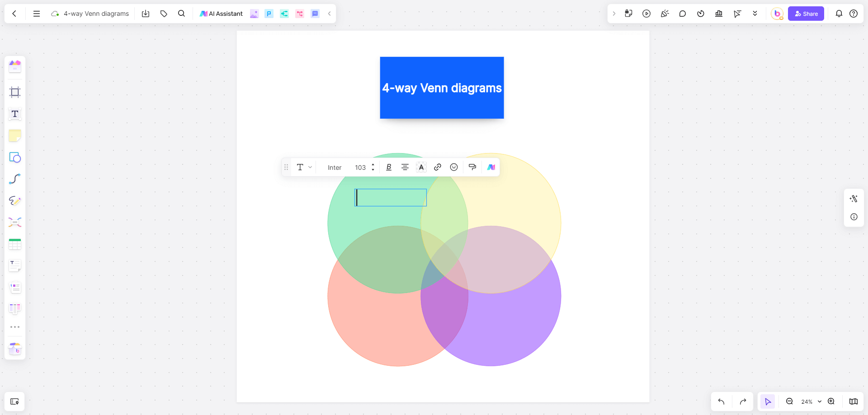Screen dimensions: 868x415
Task: Click the tag label icon
Action: pyautogui.click(x=164, y=14)
